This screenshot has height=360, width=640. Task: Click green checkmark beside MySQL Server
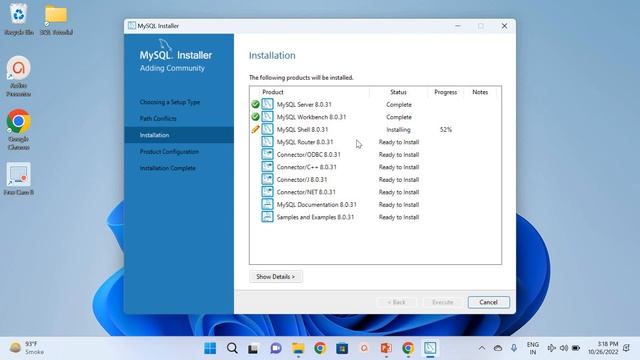(x=256, y=104)
